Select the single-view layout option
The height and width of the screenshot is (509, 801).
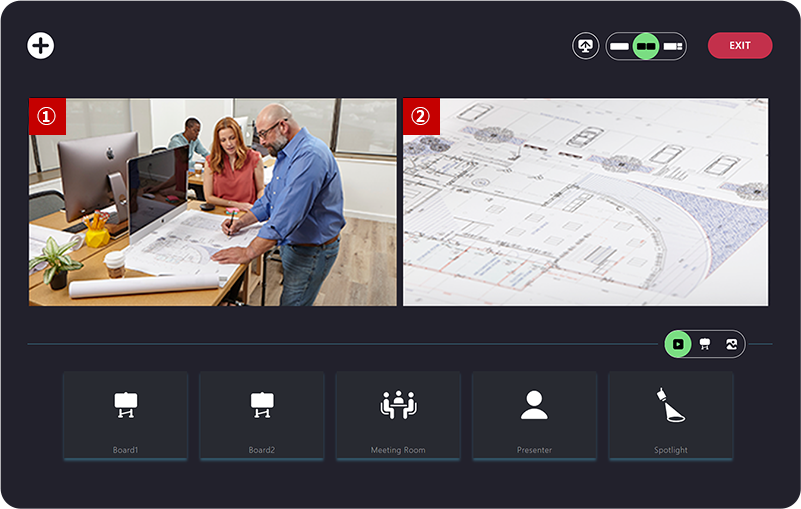619,47
